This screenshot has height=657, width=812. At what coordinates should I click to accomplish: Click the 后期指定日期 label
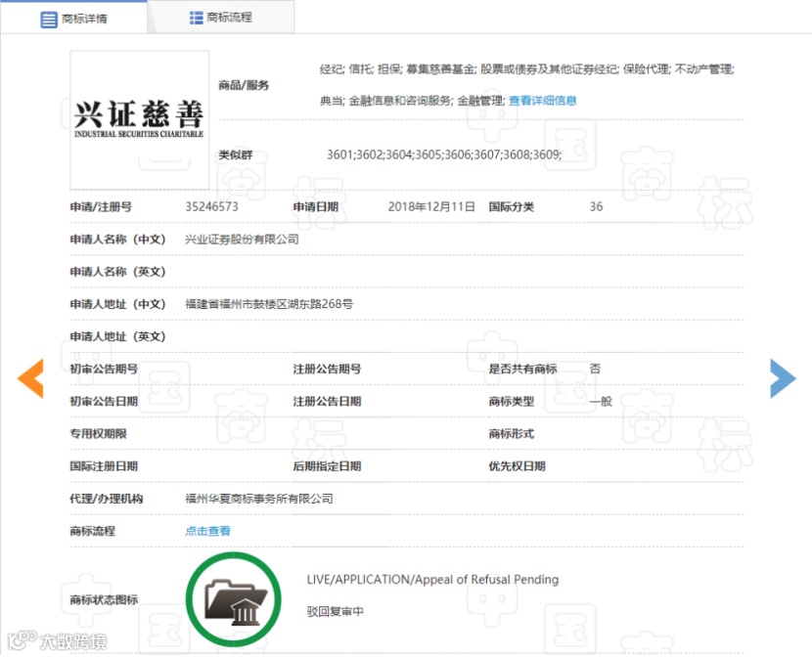[328, 466]
